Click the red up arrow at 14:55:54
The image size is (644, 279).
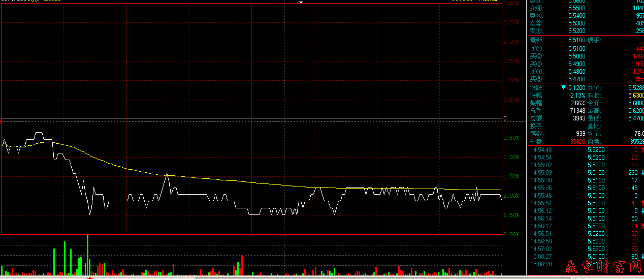click(x=642, y=203)
